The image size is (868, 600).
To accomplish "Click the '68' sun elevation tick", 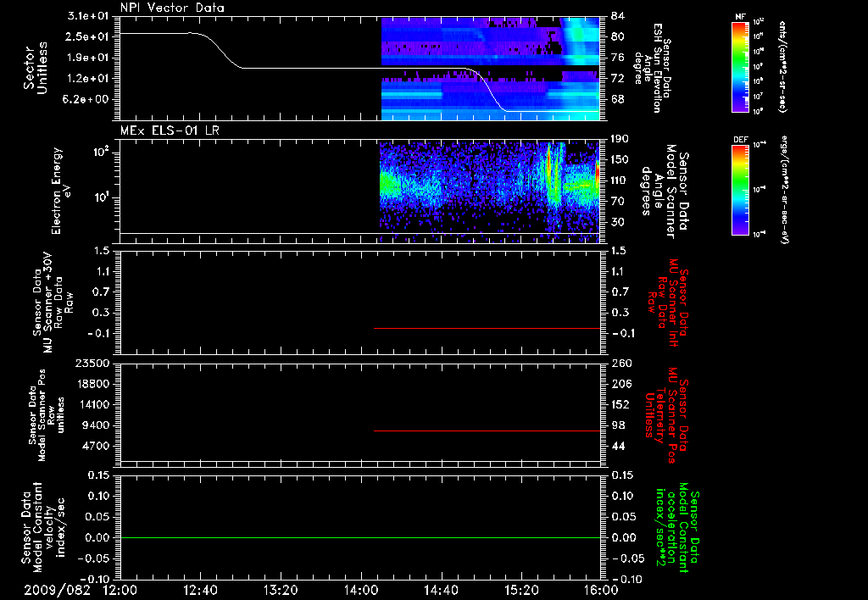I will coord(618,100).
